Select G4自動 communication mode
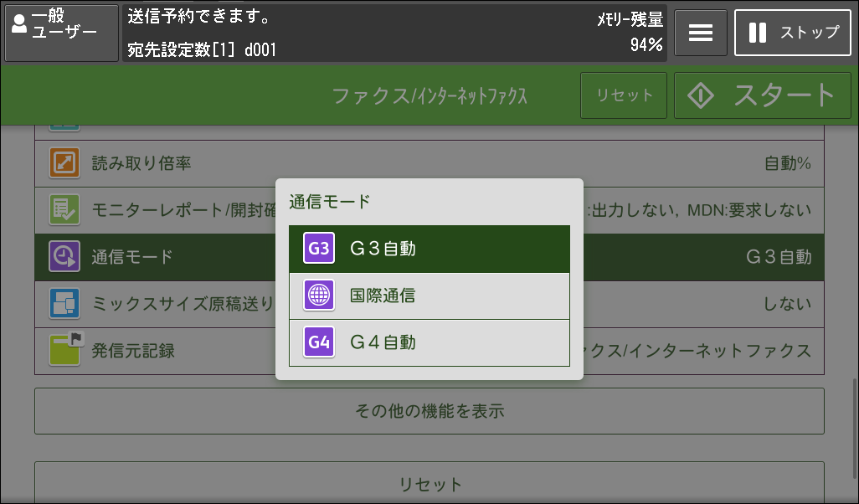The height and width of the screenshot is (504, 859). click(x=429, y=342)
